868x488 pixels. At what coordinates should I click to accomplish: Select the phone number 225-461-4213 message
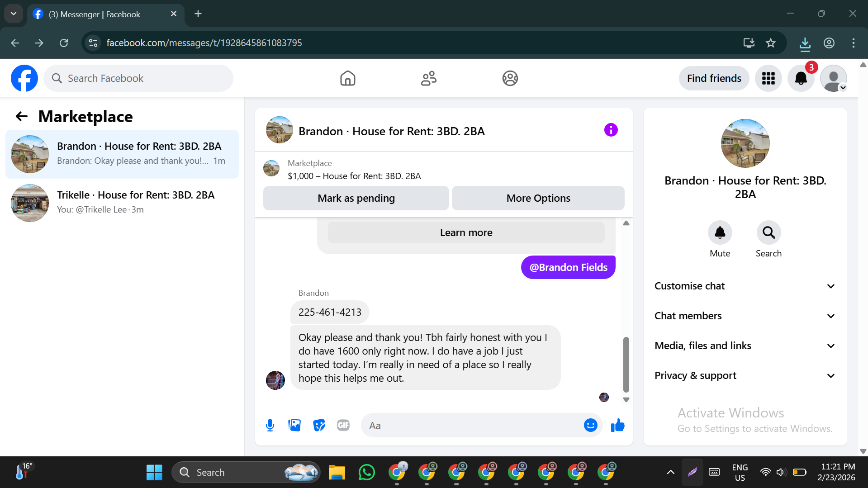coord(330,312)
